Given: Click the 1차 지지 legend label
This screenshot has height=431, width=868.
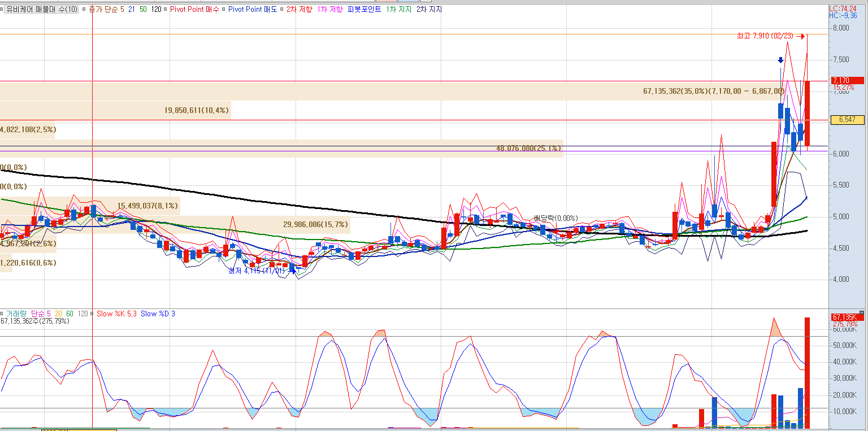Looking at the screenshot, I should (x=399, y=9).
